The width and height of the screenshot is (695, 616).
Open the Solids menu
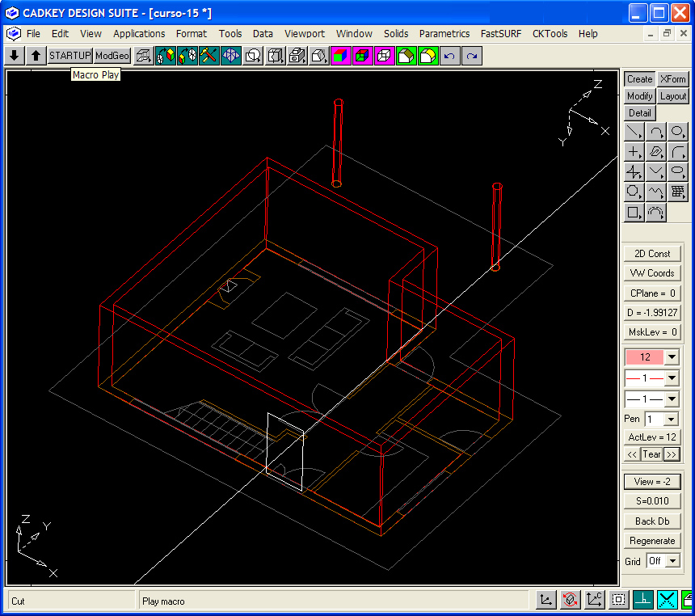coord(396,34)
